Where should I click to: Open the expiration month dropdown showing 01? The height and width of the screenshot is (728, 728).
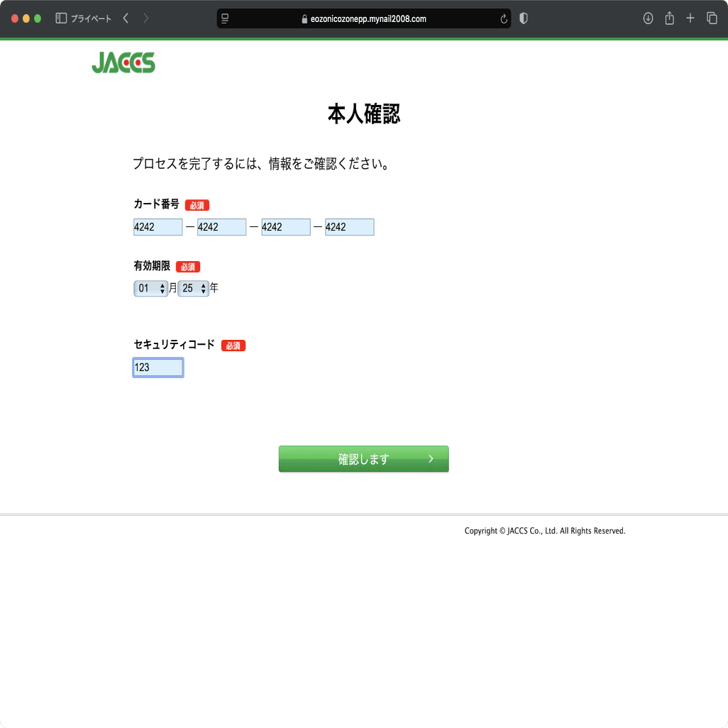(147, 288)
